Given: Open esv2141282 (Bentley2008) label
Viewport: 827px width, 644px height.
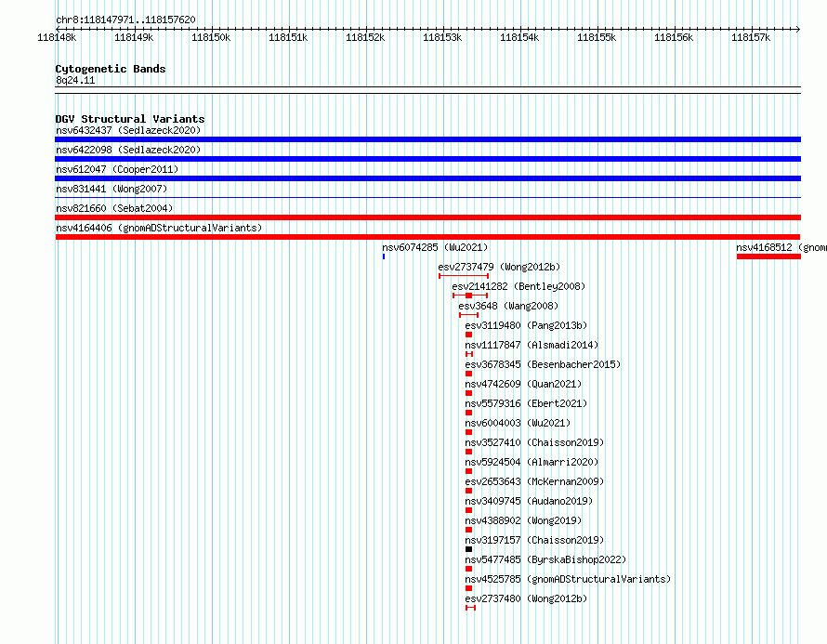Looking at the screenshot, I should tap(519, 286).
